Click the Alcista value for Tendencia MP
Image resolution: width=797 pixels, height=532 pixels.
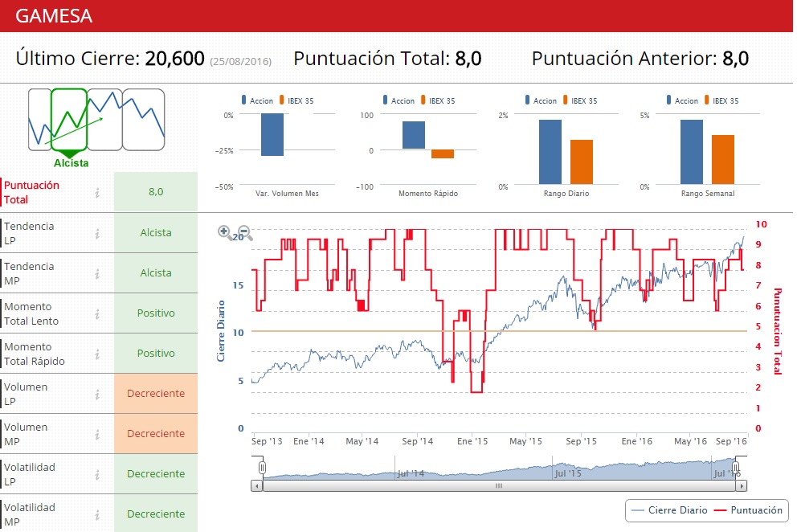click(156, 273)
